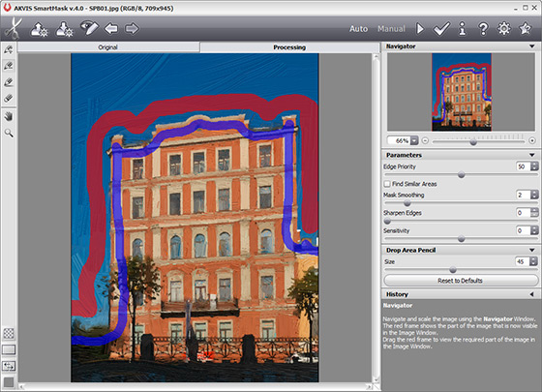Enable the Find Similar Areas checkbox
The height and width of the screenshot is (392, 542).
pyautogui.click(x=387, y=184)
